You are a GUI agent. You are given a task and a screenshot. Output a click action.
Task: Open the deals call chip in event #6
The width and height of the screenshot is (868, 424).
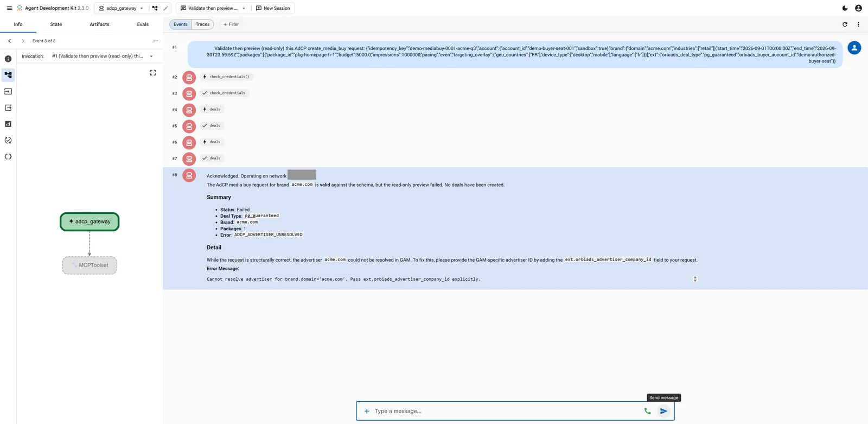[x=212, y=142]
